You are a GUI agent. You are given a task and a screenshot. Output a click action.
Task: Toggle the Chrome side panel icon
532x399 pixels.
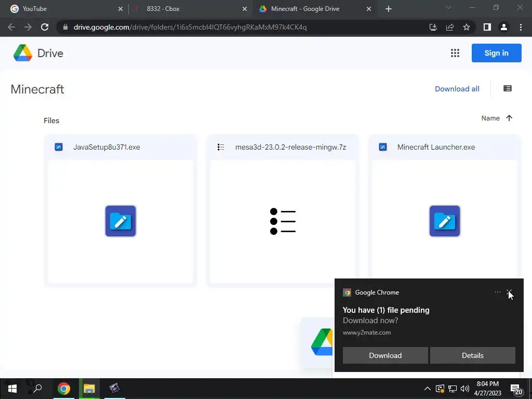pyautogui.click(x=487, y=27)
